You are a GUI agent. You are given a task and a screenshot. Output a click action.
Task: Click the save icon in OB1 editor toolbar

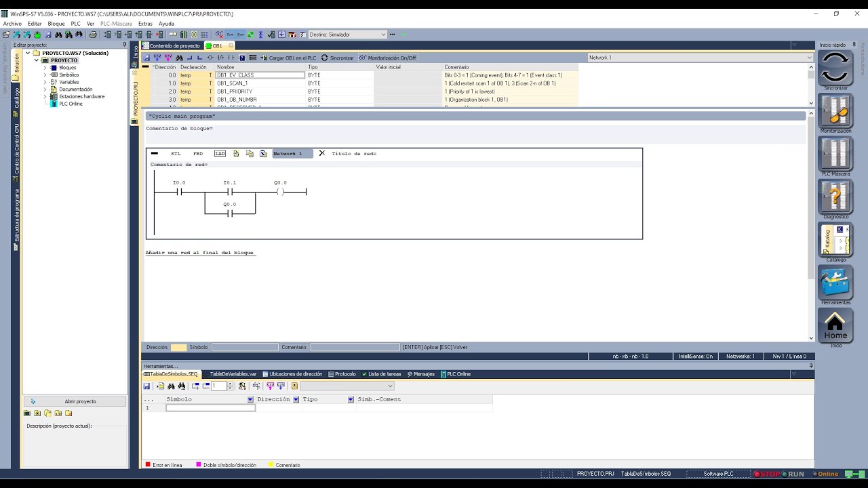[146, 58]
